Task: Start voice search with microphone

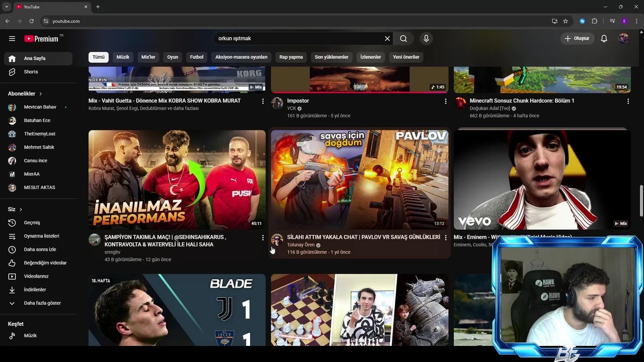Action: pyautogui.click(x=426, y=38)
